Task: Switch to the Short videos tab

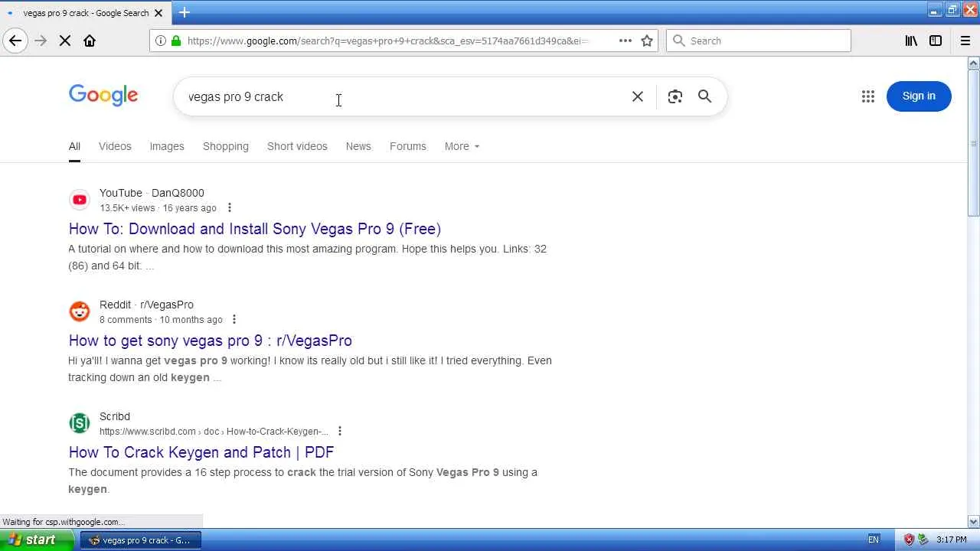Action: (x=297, y=146)
